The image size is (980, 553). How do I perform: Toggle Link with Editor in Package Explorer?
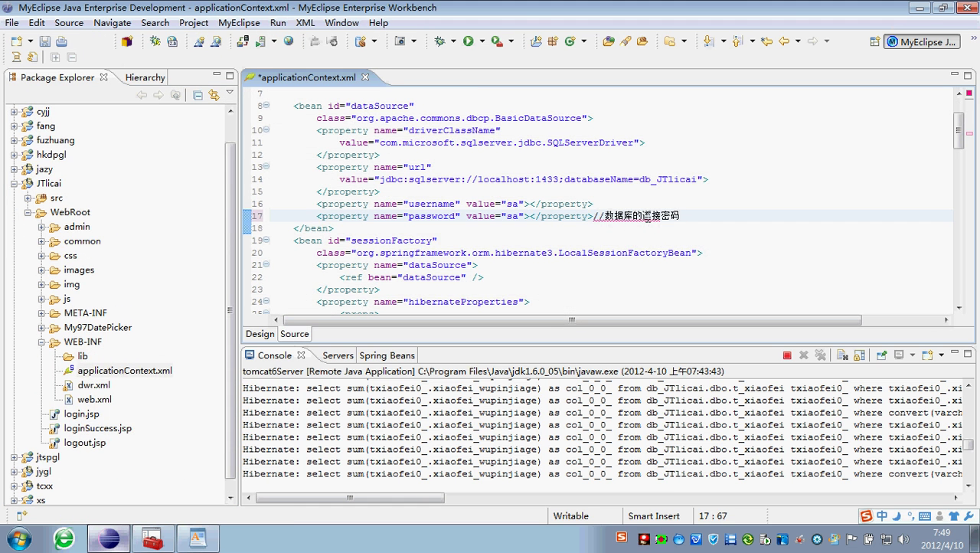214,95
